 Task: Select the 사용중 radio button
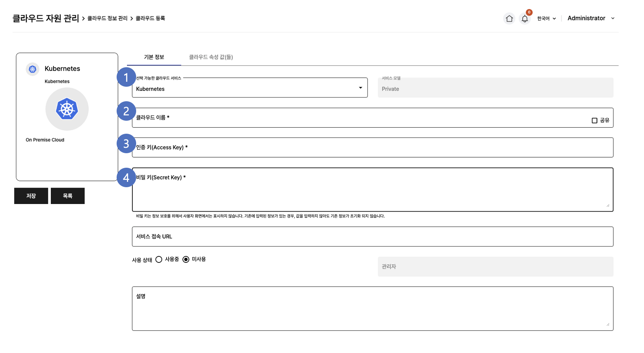tap(159, 259)
